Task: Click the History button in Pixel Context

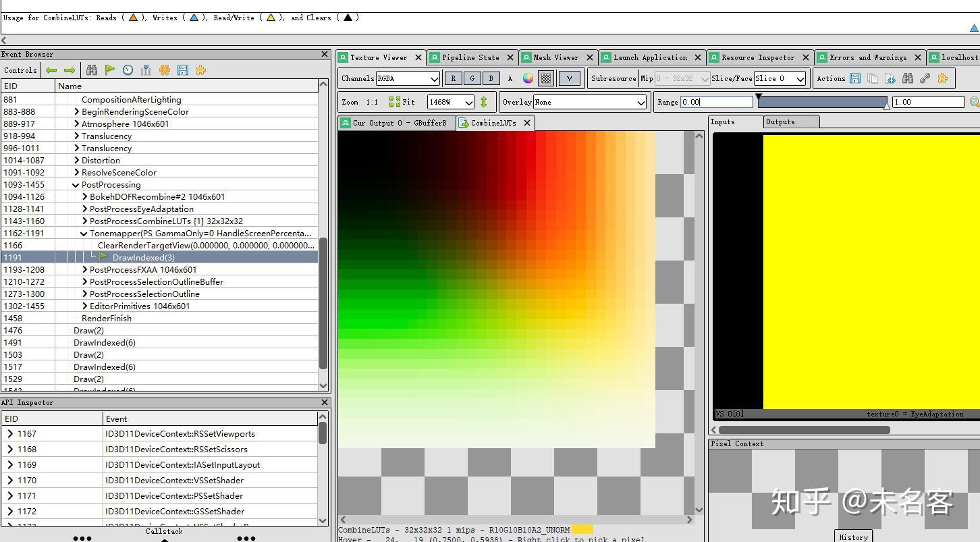Action: pos(853,537)
